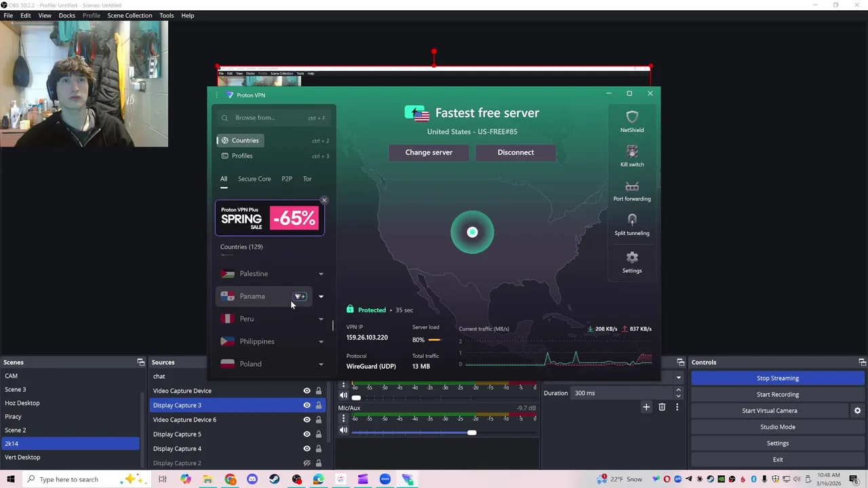Open Task View in the taskbar
Viewport: 868px width, 488px height.
tap(163, 479)
